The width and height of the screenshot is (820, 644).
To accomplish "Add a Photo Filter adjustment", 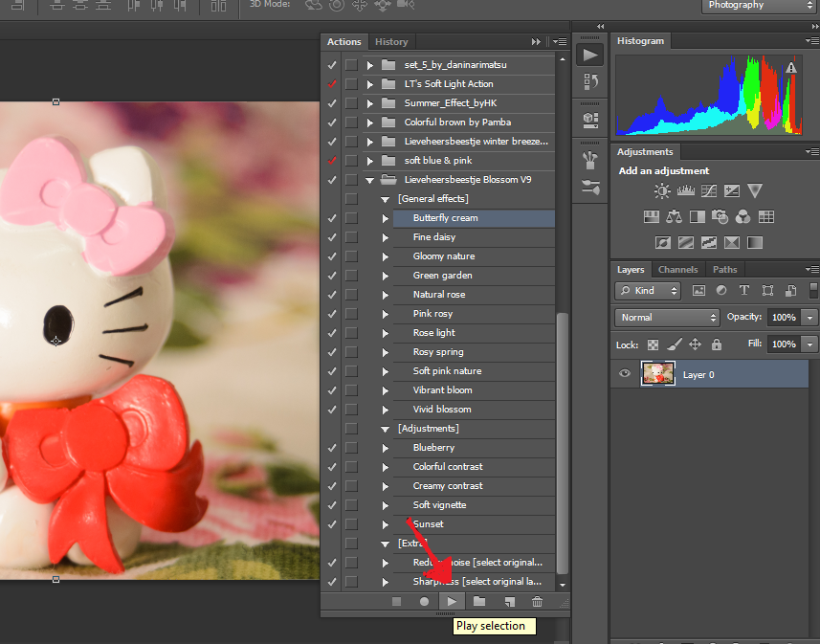I will [x=720, y=216].
